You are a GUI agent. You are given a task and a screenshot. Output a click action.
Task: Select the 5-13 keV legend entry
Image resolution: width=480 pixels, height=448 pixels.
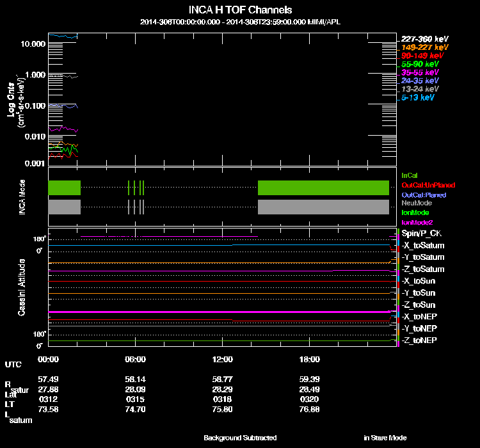click(418, 97)
